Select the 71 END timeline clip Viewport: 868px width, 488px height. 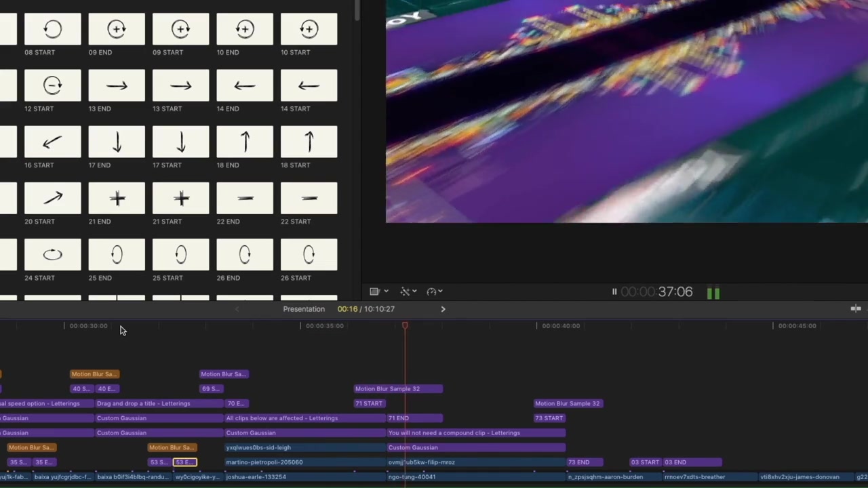pos(414,418)
